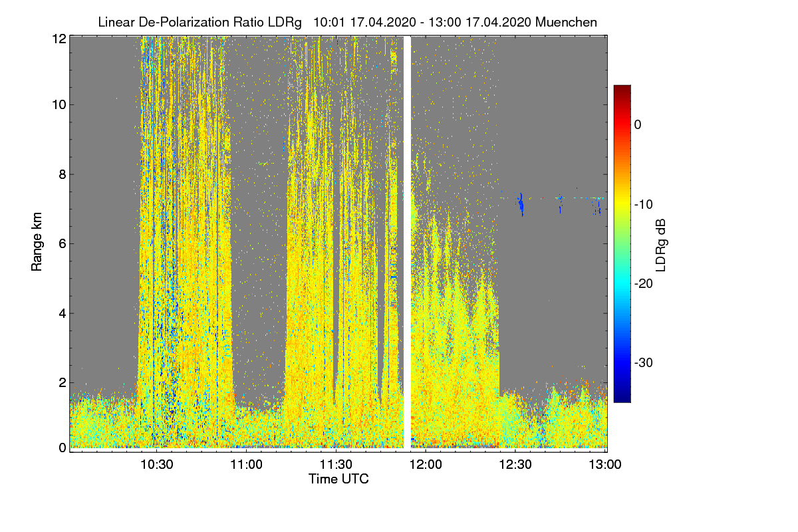Viewport: 798px width, 532px height.
Task: Click the largest blue streak near 7 km range
Action: (x=521, y=204)
